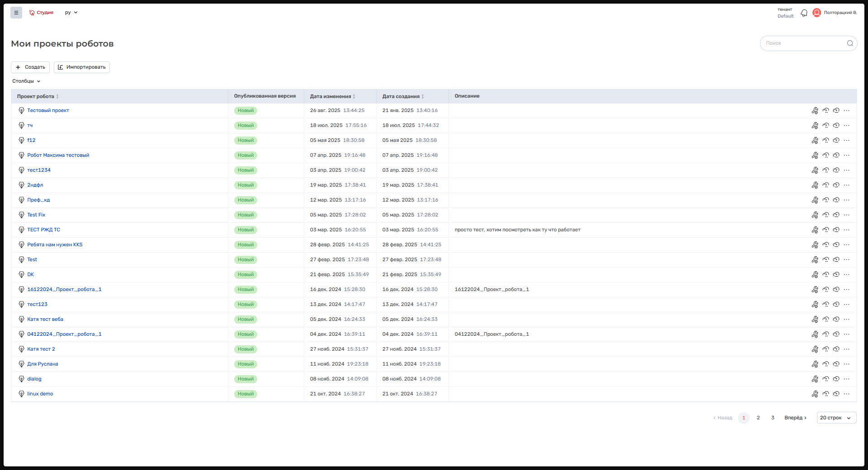Go to page 2 of results
The image size is (868, 470).
click(x=758, y=418)
